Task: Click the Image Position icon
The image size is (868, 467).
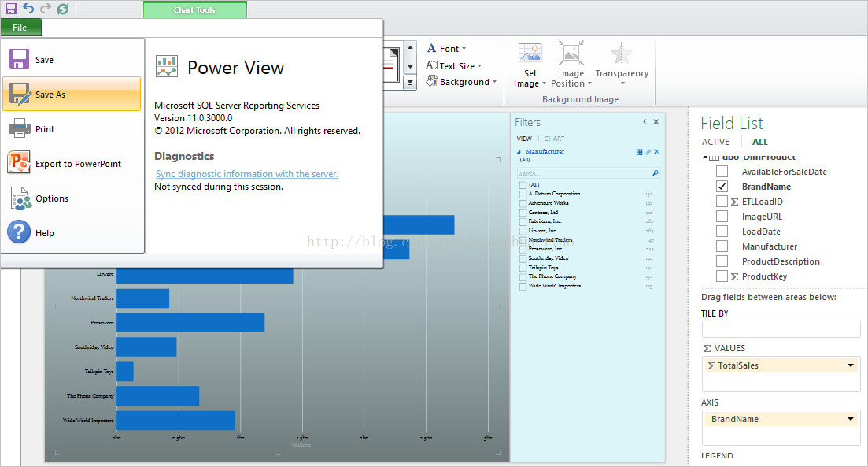Action: click(571, 54)
